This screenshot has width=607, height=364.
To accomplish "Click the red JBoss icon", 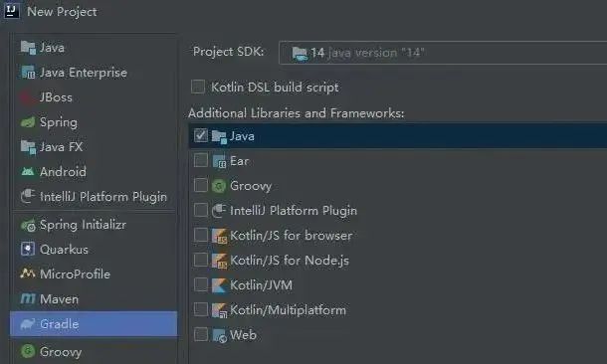I will pyautogui.click(x=28, y=97).
